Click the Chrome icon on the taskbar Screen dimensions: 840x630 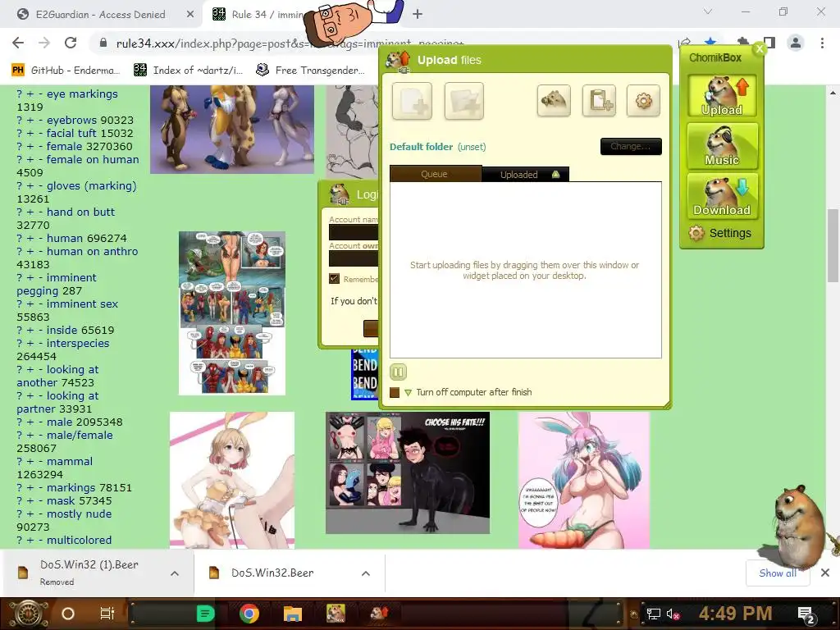(x=249, y=614)
